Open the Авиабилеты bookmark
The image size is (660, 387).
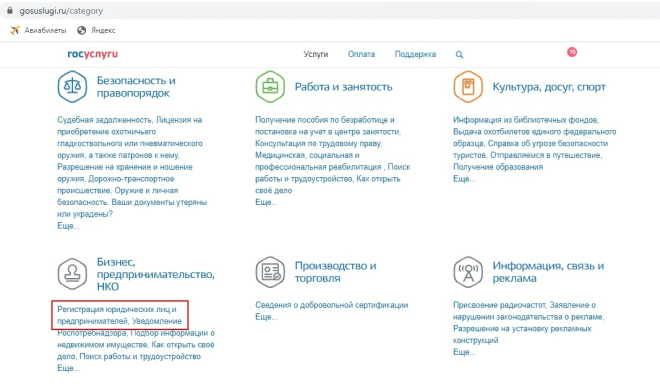tap(38, 30)
